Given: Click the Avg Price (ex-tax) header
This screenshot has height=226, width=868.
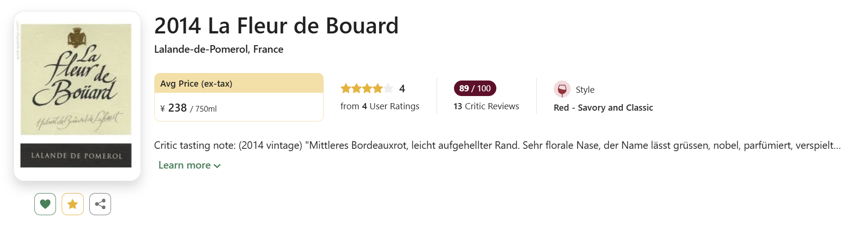Looking at the screenshot, I should pyautogui.click(x=196, y=83).
